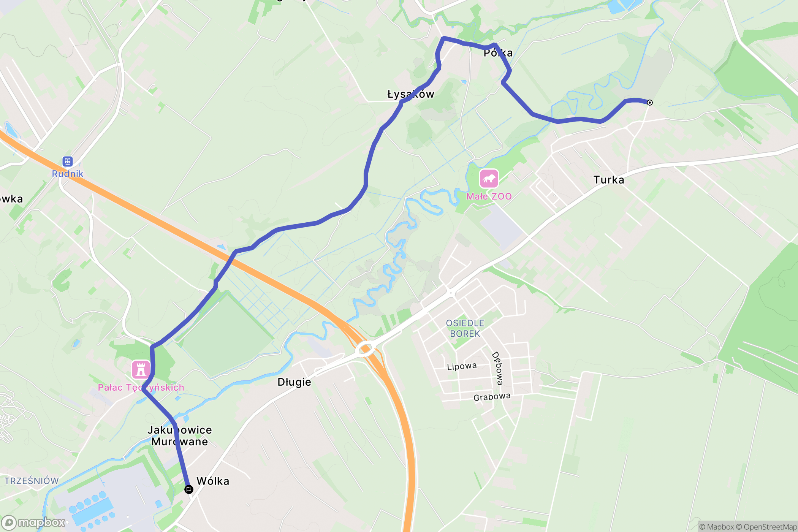798x532 pixels.
Task: Click the Rudnik station text label
Action: [x=67, y=174]
